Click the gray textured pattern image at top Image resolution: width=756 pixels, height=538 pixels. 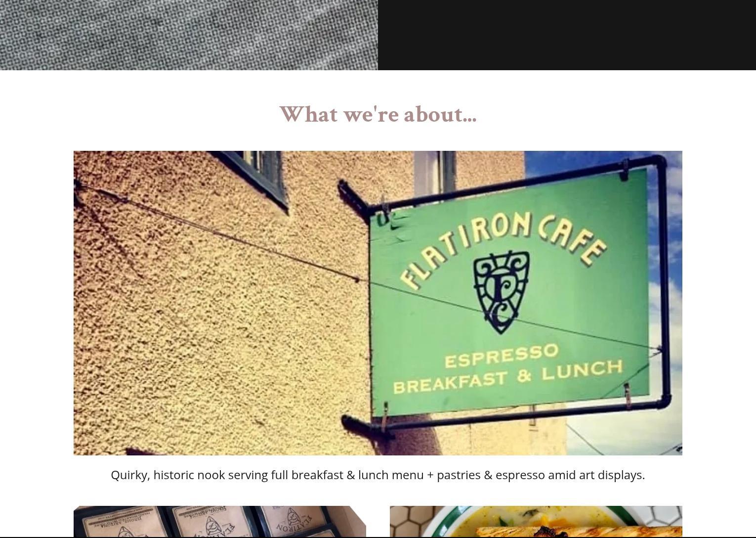[x=189, y=35]
